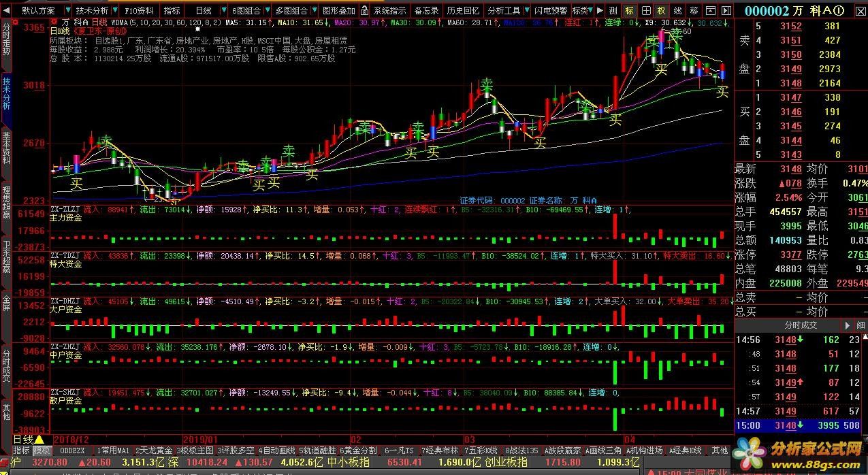Screen dimensions: 868x475
Task: Click the 夏卫东-原创 link in chart header
Action: click(x=99, y=31)
